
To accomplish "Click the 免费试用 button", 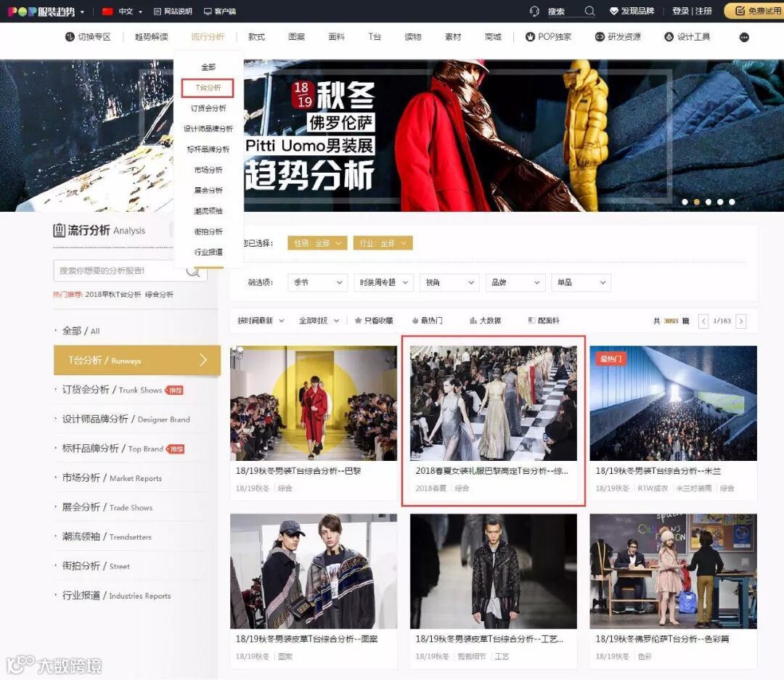I will pos(756,11).
